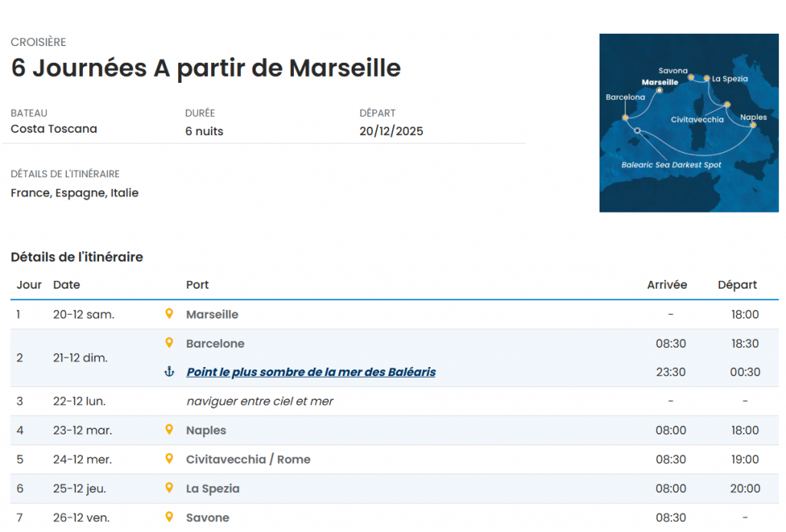The image size is (786, 532).
Task: Click the Civitavecchia / Rome port name
Action: pyautogui.click(x=248, y=460)
